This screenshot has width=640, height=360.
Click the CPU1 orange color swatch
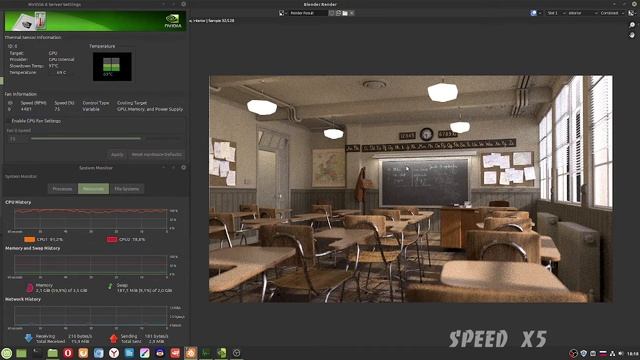(x=29, y=240)
